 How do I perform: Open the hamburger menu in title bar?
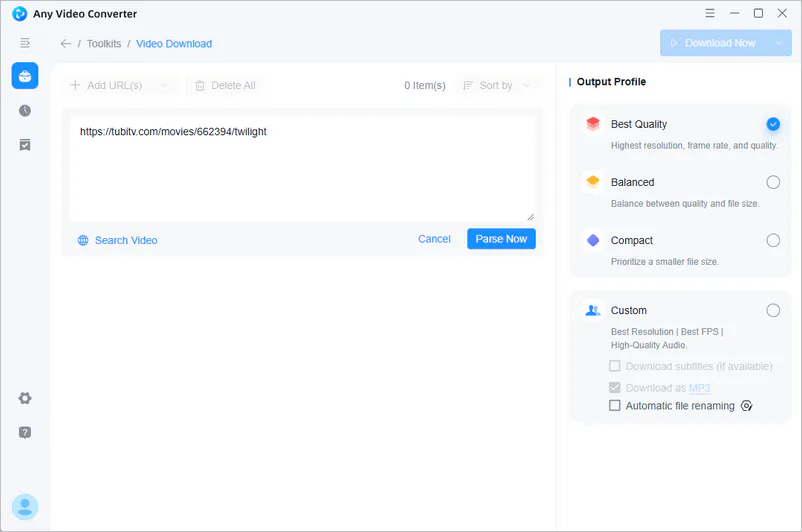[710, 13]
